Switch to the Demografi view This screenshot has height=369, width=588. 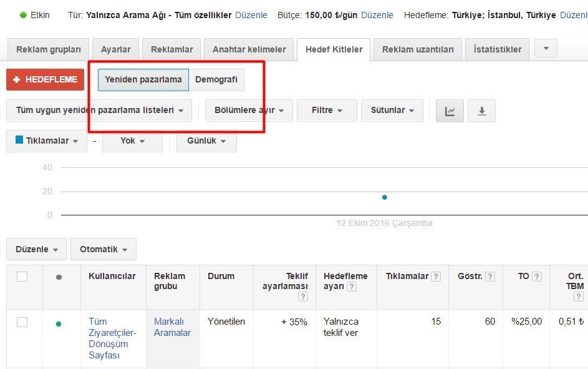pyautogui.click(x=216, y=80)
